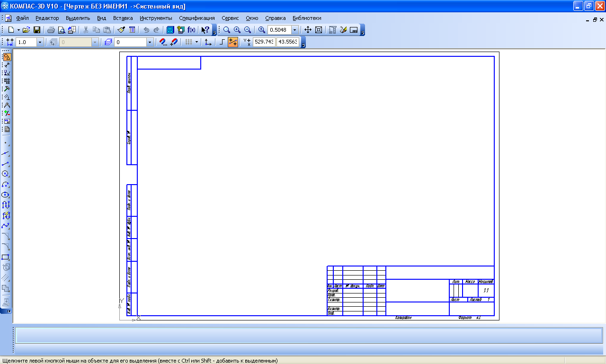Open the current layer 0 dropdown
This screenshot has height=364, width=606.
coord(150,42)
